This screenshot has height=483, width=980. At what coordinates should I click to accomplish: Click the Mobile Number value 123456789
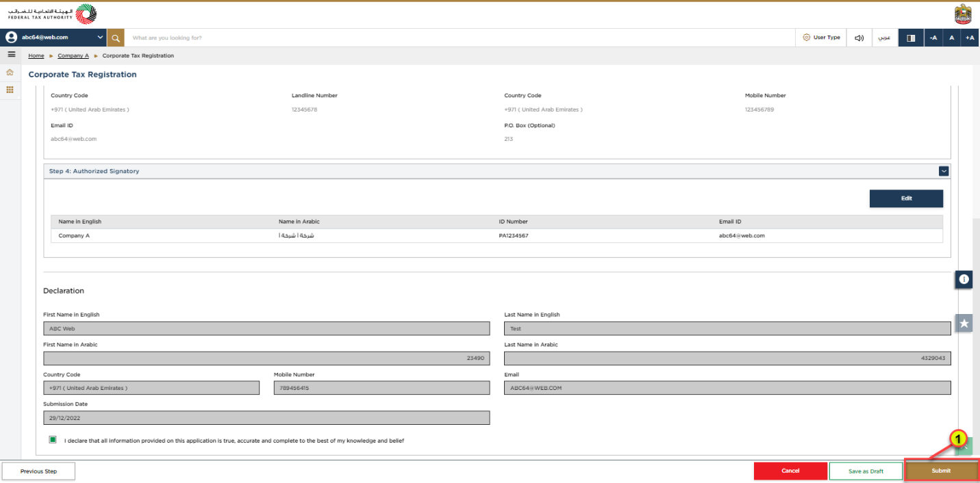[x=759, y=109]
